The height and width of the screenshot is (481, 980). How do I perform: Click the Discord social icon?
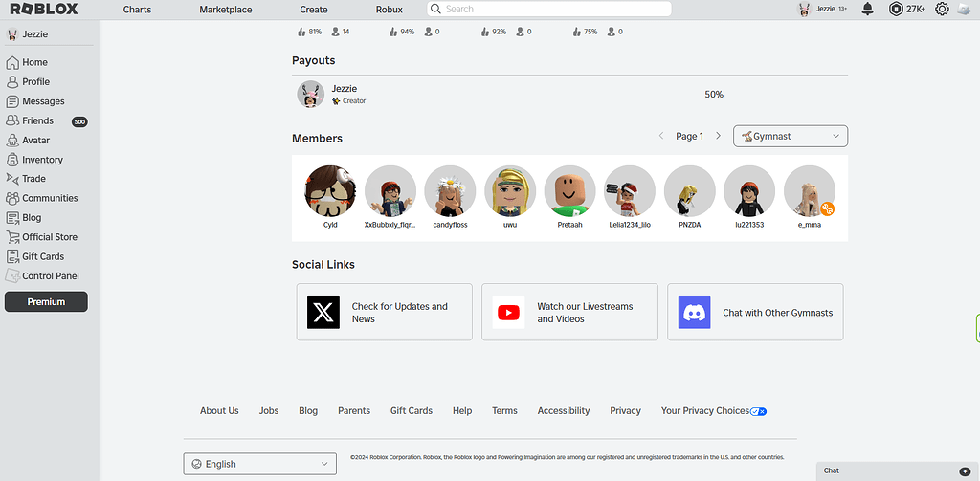[x=695, y=313]
